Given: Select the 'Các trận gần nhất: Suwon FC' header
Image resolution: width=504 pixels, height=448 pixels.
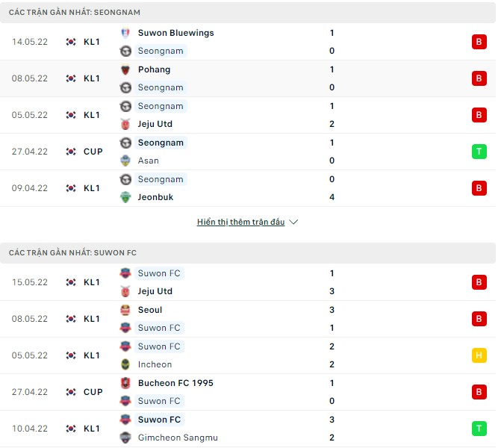Looking at the screenshot, I should coord(72,253).
